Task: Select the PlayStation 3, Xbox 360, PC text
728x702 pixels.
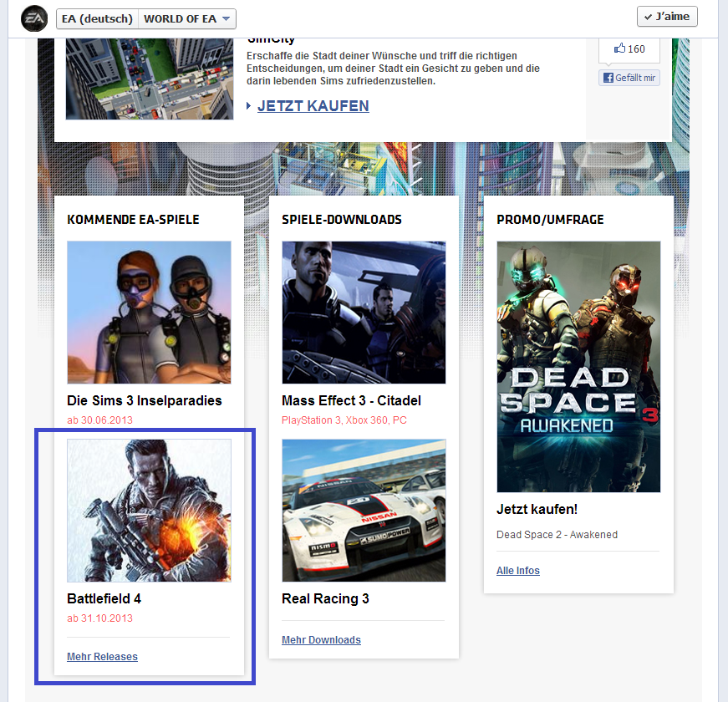Action: [x=344, y=420]
